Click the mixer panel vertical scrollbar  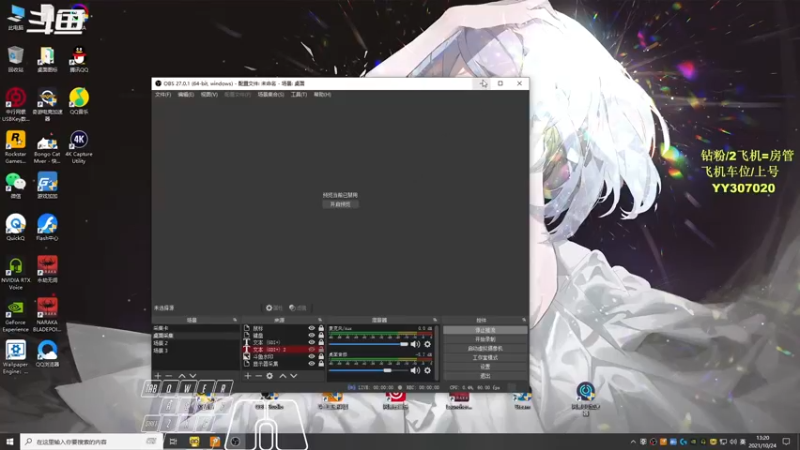coord(437,352)
